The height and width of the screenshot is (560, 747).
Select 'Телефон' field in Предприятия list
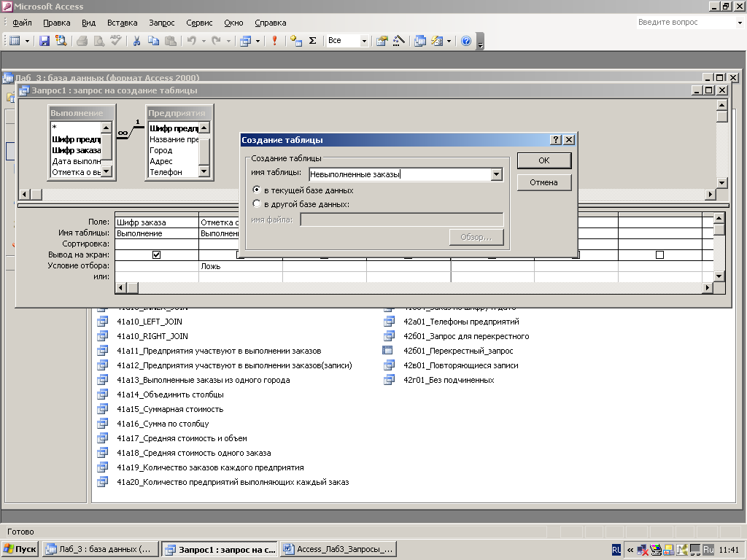click(x=166, y=172)
